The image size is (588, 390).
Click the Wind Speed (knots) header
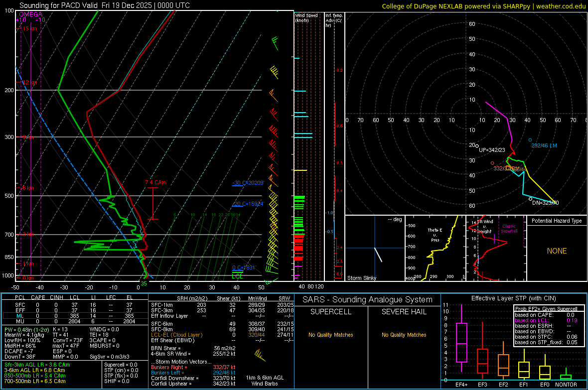pos(306,17)
